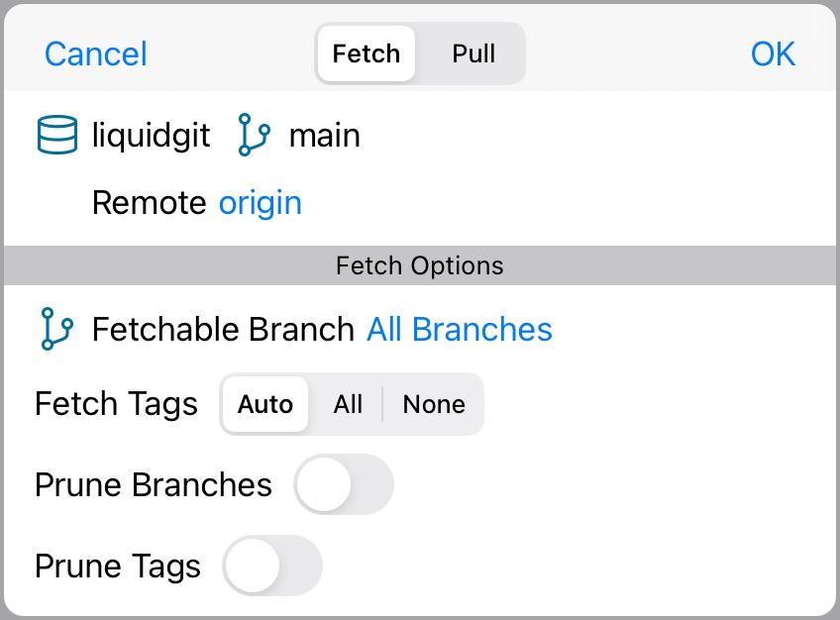Enable the Prune Tags switch
The width and height of the screenshot is (840, 620).
(x=272, y=566)
